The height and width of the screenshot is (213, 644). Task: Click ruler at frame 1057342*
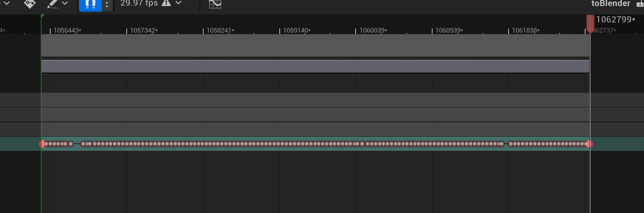pos(144,30)
